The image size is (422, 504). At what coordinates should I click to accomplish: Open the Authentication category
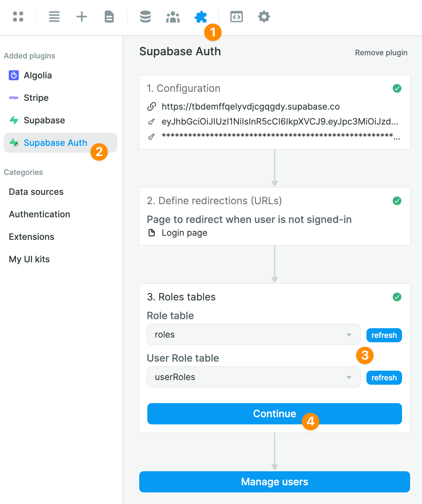coord(40,214)
